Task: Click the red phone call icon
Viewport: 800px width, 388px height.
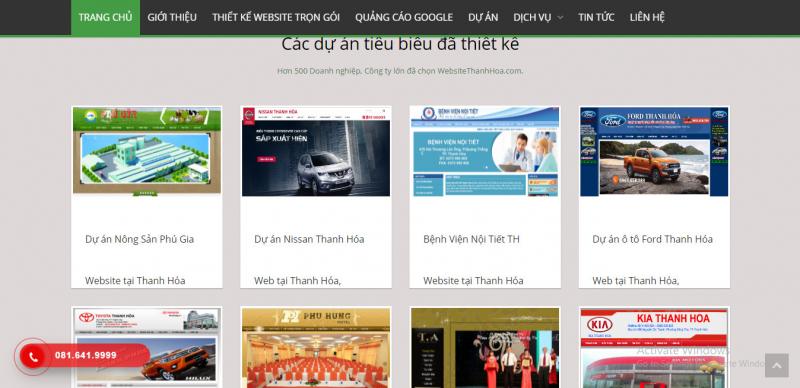Action: (x=33, y=357)
